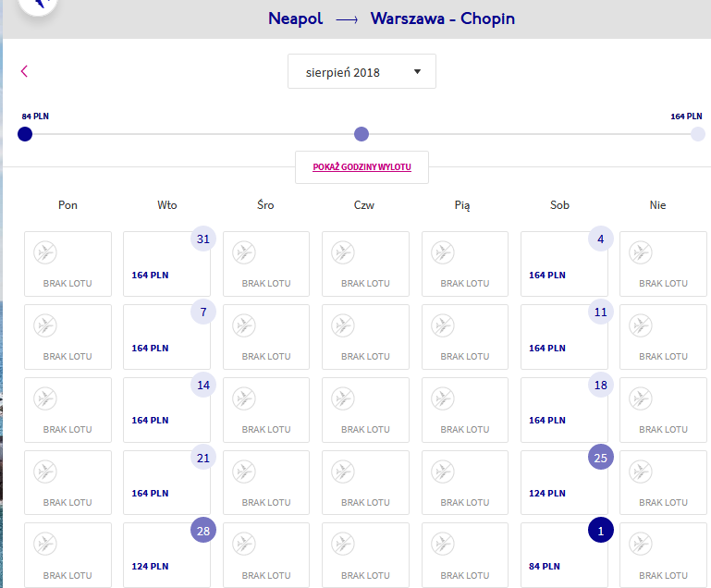Viewport: 711px width, 588px height.
Task: Click no-flight plane icon, Friday before day 18
Action: [443, 398]
